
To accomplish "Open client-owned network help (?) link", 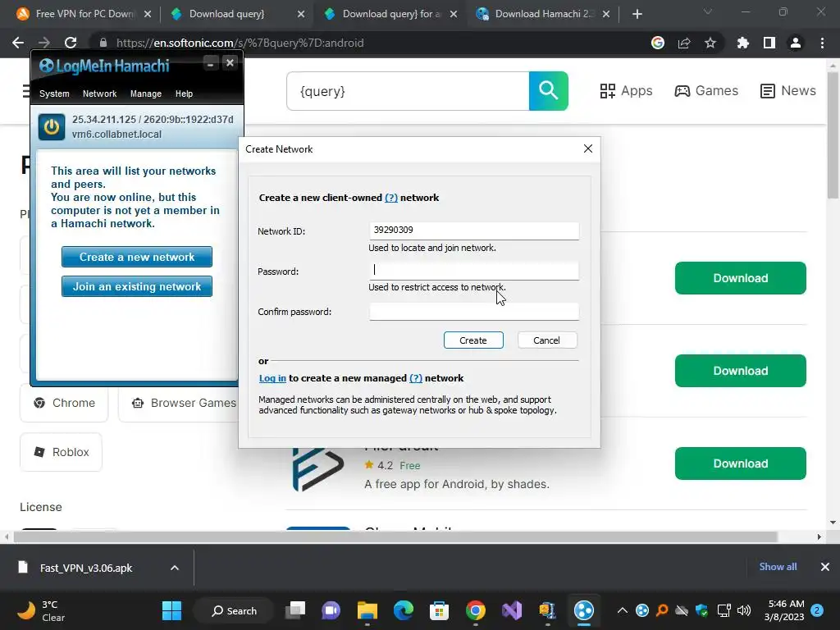I will (391, 198).
